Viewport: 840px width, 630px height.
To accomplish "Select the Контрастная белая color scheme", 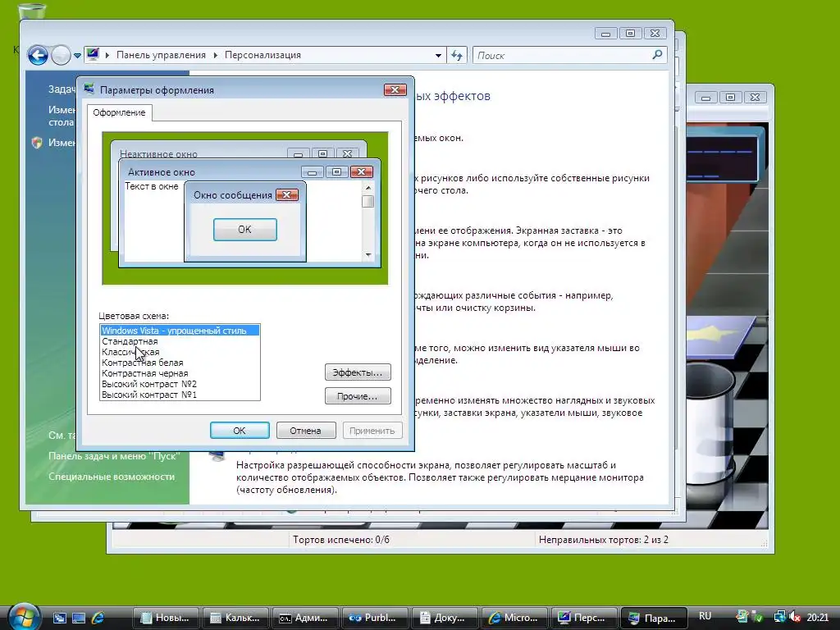I will point(180,363).
